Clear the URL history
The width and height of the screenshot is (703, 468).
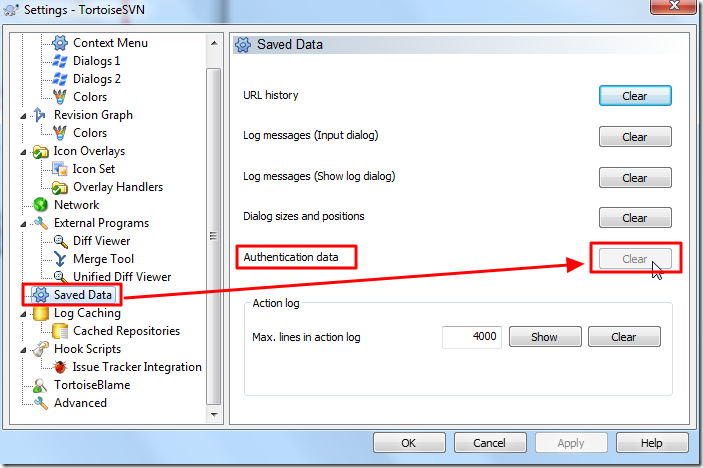[x=635, y=96]
